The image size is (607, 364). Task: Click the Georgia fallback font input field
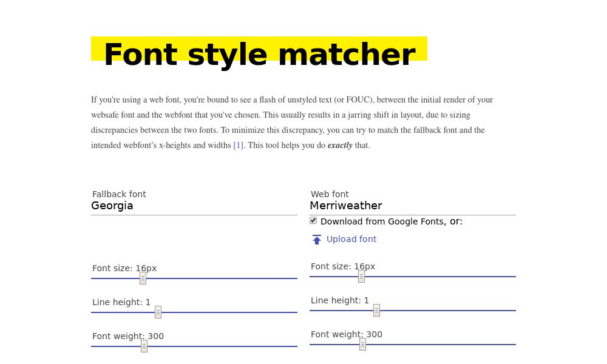[182, 206]
